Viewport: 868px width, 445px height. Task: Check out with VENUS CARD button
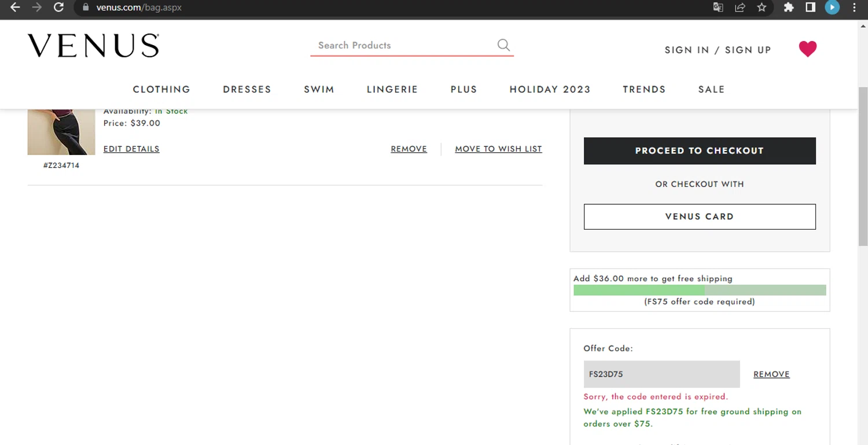click(x=700, y=216)
